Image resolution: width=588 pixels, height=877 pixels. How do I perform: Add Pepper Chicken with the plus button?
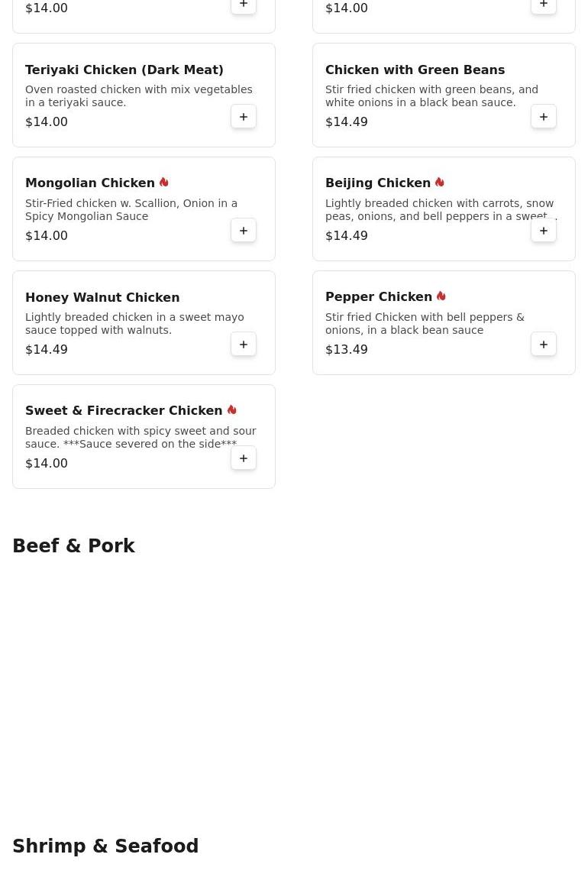[x=544, y=345]
